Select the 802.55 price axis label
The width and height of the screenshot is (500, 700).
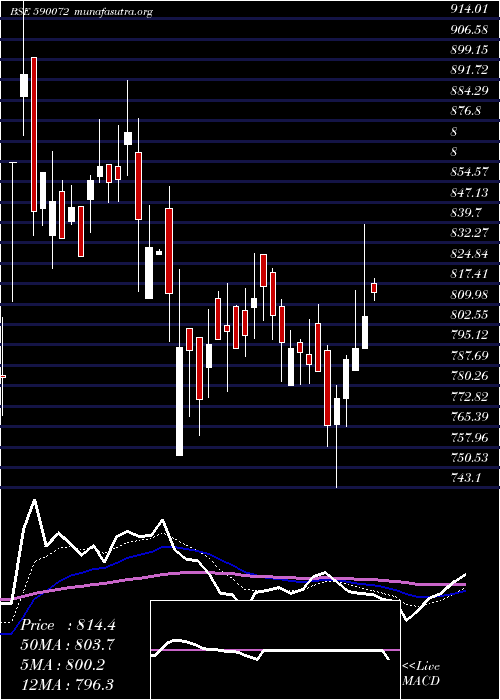pos(469,315)
